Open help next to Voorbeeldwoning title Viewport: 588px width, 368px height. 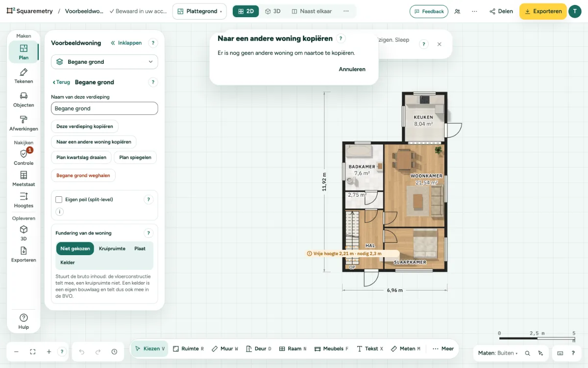(153, 43)
